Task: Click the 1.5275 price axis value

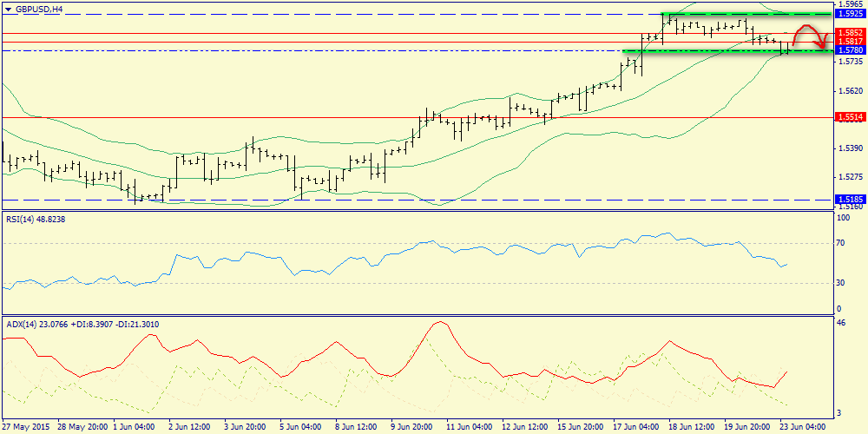Action: point(852,177)
